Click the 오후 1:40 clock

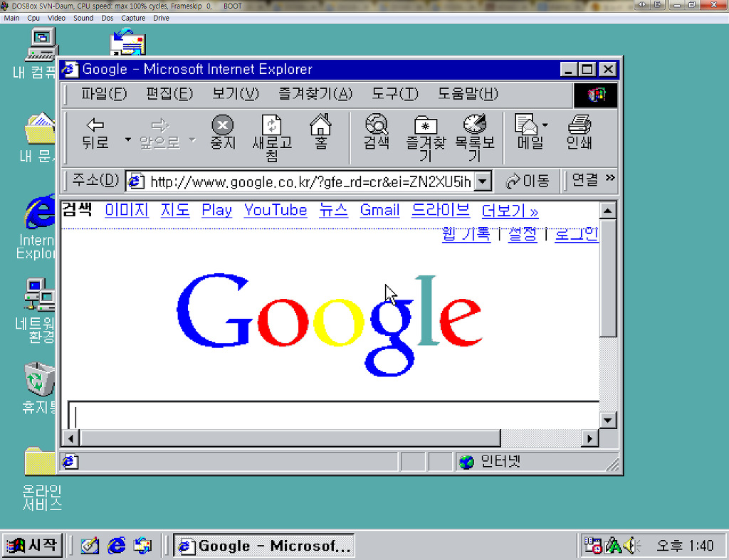point(684,546)
